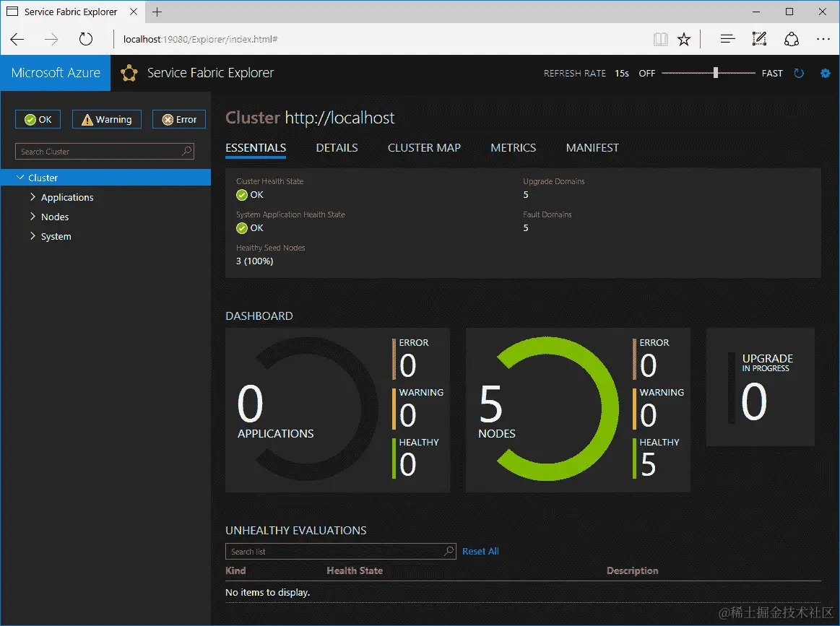The width and height of the screenshot is (840, 626).
Task: Collapse the Cluster tree node chevron
Action: click(20, 177)
